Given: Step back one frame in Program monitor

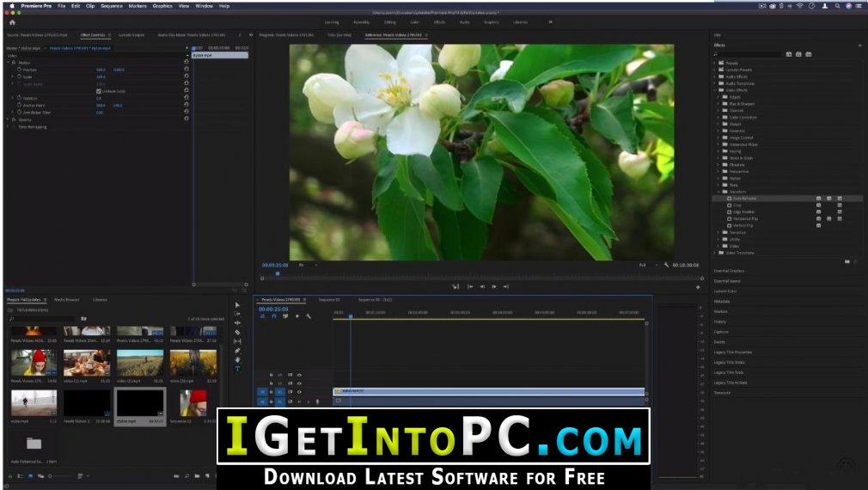Looking at the screenshot, I should tap(481, 287).
